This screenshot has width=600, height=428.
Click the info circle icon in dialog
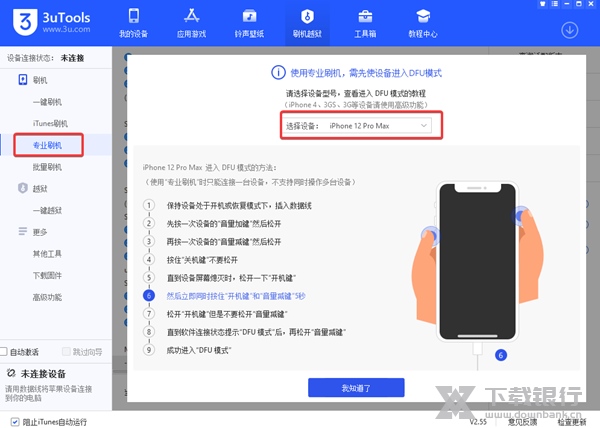pos(278,72)
